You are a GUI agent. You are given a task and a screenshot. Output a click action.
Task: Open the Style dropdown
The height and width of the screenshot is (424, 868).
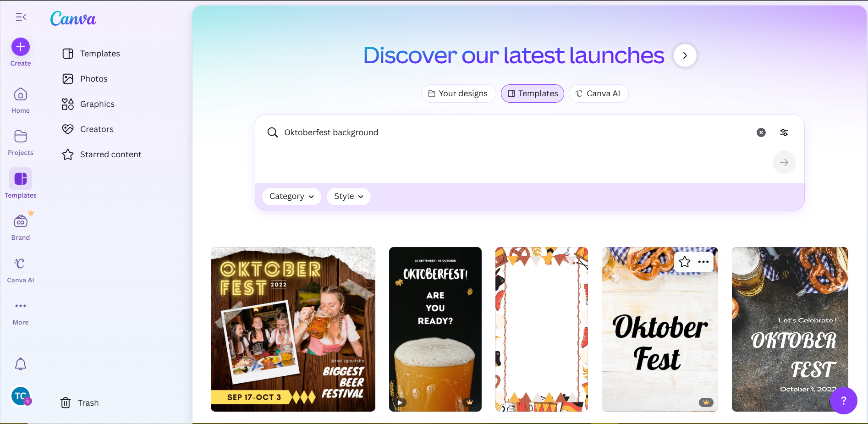coord(348,196)
